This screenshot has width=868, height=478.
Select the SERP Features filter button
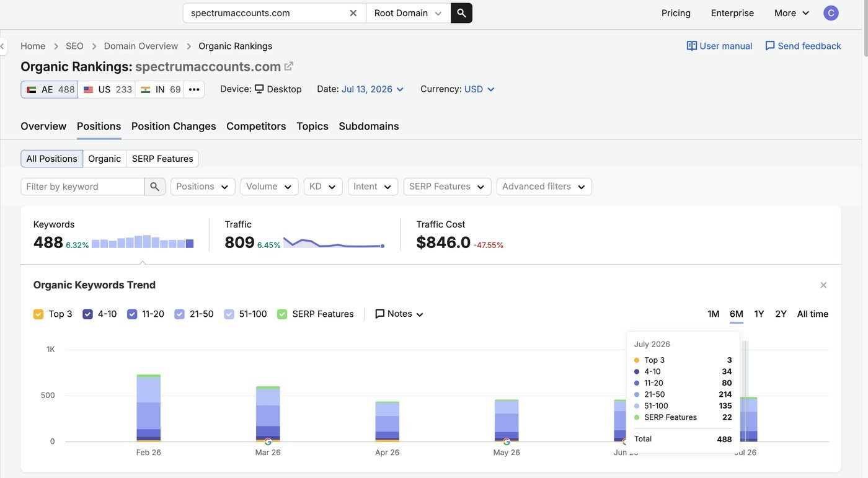(162, 159)
